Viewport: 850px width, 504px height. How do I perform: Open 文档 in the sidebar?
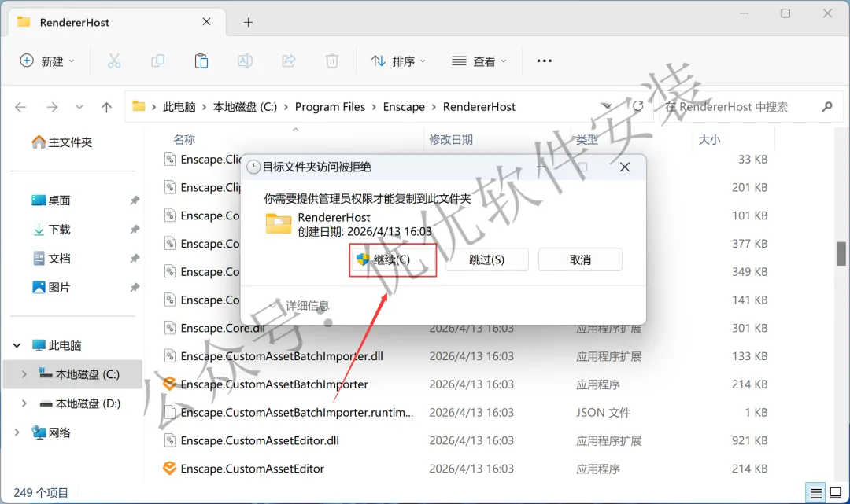click(51, 258)
